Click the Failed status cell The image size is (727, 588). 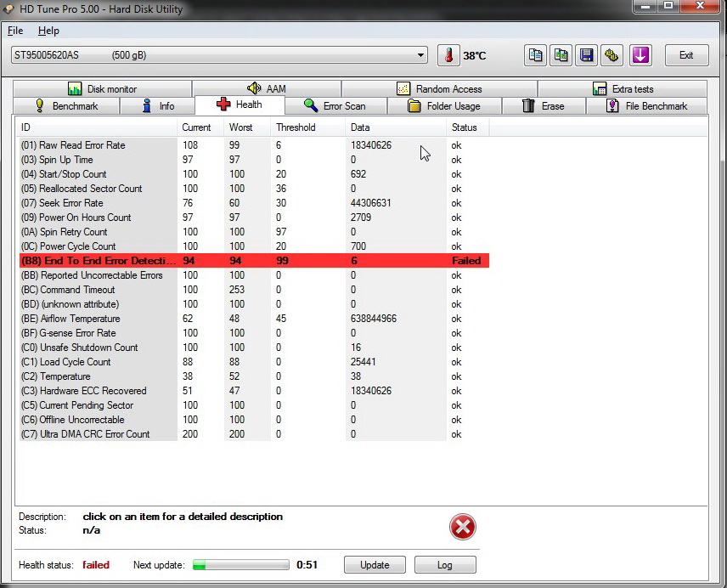click(x=466, y=261)
